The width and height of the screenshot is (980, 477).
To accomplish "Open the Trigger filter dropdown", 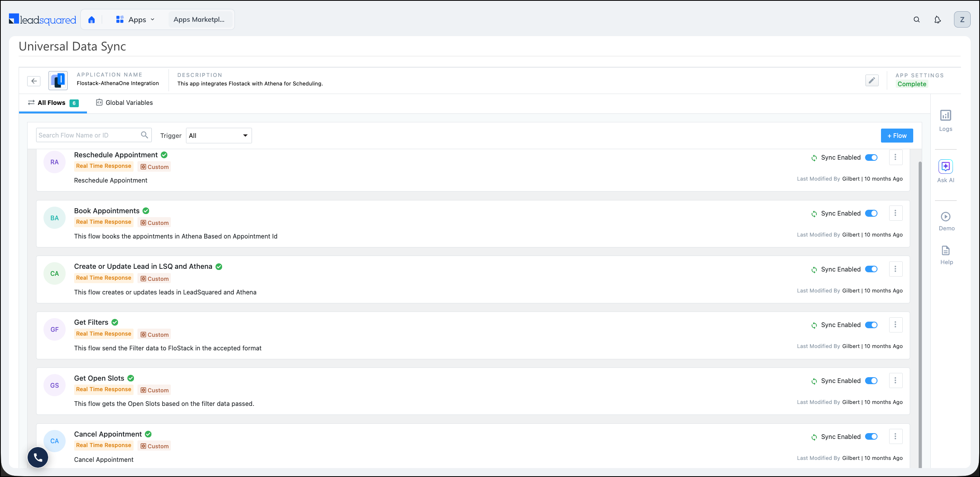I will tap(219, 136).
